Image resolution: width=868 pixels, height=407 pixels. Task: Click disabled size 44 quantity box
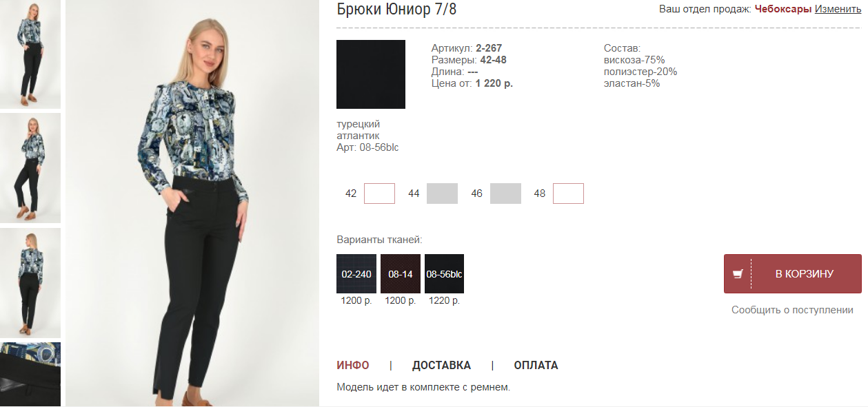point(442,194)
